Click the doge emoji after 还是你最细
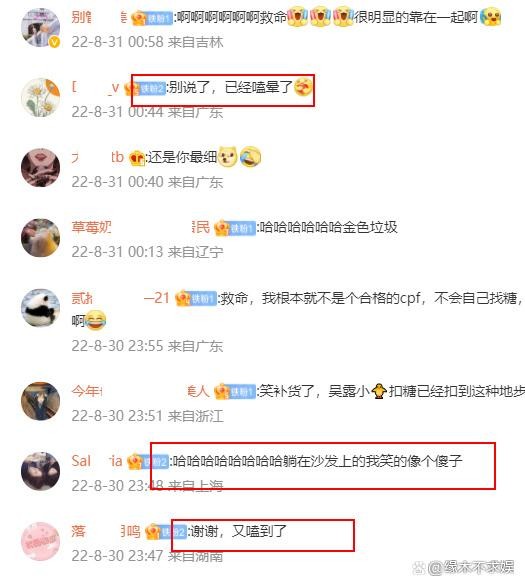This screenshot has height=587, width=525. pos(228,157)
